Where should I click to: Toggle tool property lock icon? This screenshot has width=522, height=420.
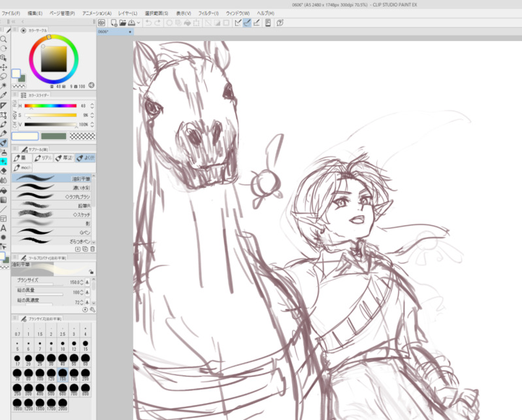pyautogui.click(x=91, y=272)
